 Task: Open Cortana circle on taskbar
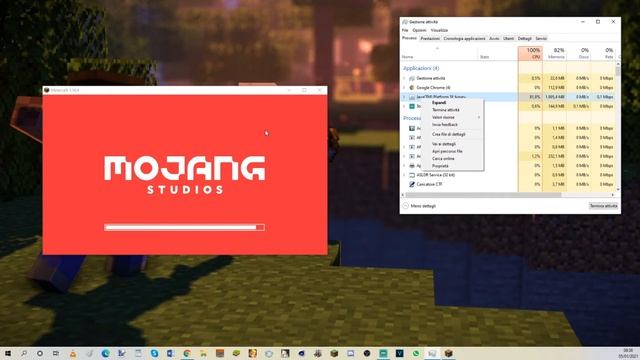(x=40, y=353)
